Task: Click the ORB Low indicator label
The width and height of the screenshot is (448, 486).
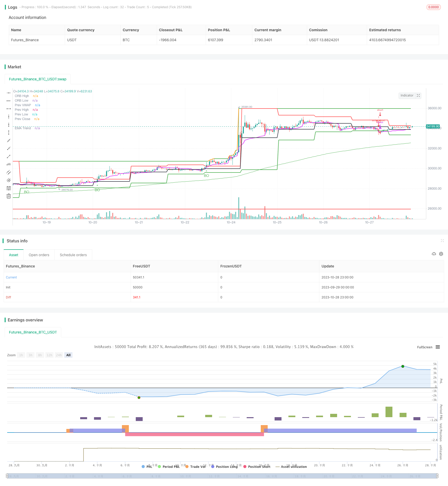Action: (22, 101)
